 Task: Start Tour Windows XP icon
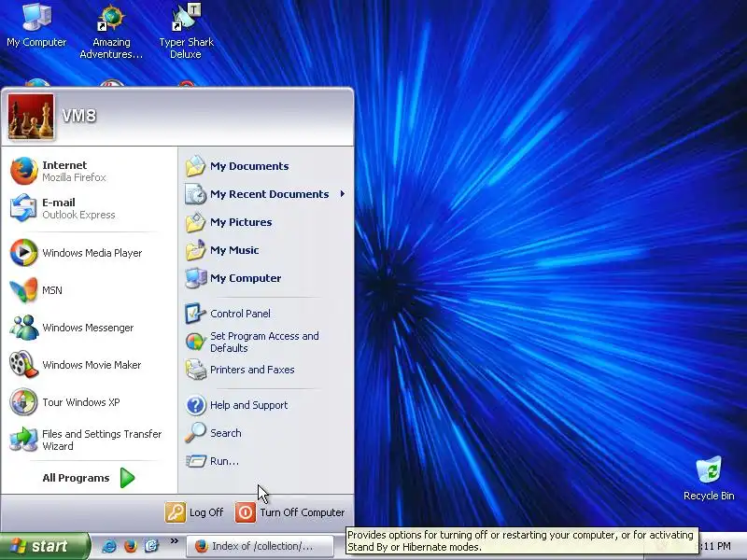point(23,402)
